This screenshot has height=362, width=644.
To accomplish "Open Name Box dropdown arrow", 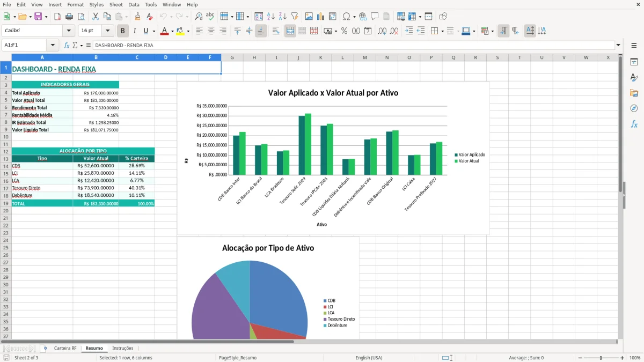I will [x=53, y=45].
